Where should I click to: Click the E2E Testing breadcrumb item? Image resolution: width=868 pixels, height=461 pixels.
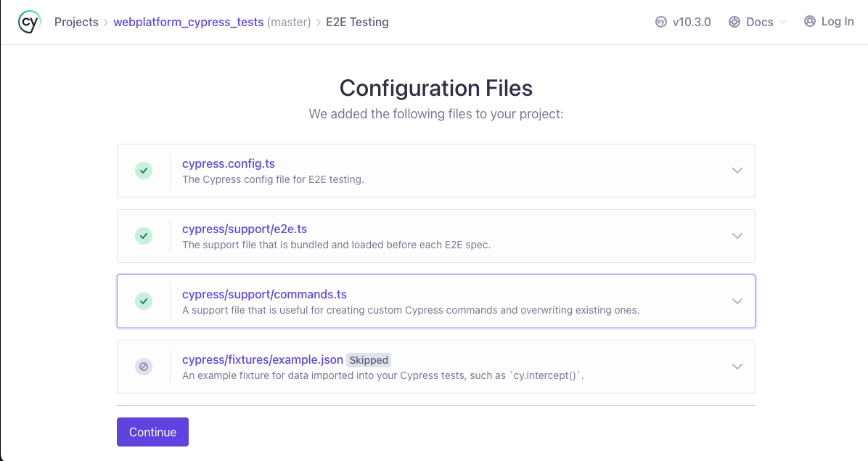(357, 22)
